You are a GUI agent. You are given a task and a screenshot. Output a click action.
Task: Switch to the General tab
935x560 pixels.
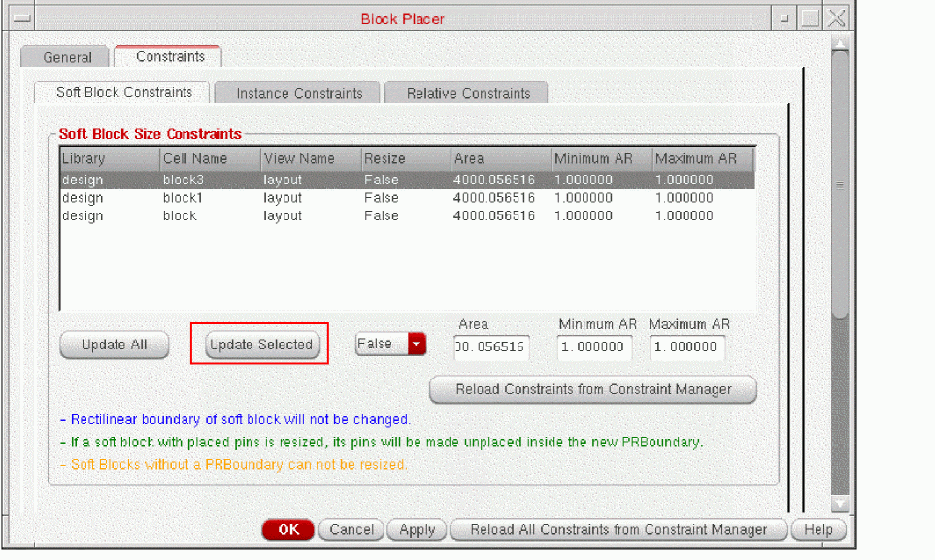[x=67, y=58]
